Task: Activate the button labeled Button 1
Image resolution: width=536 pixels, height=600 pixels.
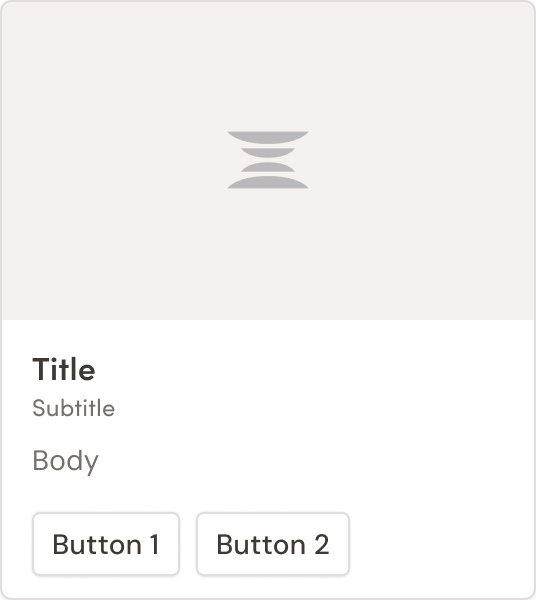Action: [x=106, y=544]
